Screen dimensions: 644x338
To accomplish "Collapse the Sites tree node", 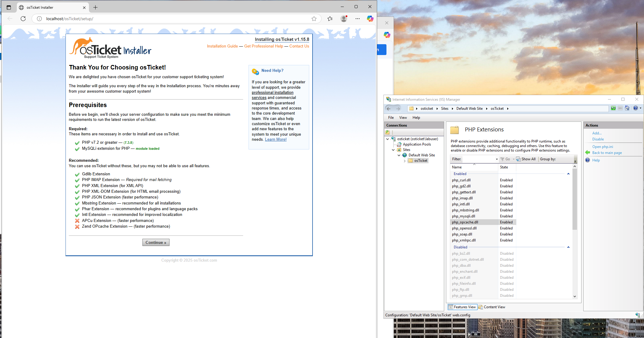I will [x=393, y=150].
